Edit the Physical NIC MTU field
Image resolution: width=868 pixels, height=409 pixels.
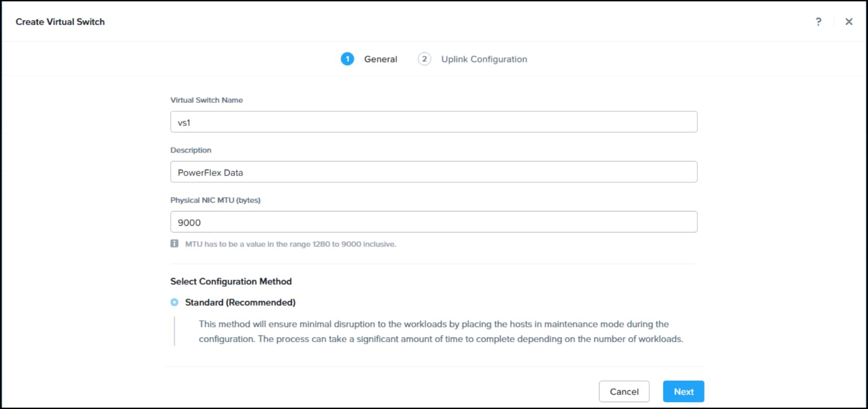click(433, 222)
